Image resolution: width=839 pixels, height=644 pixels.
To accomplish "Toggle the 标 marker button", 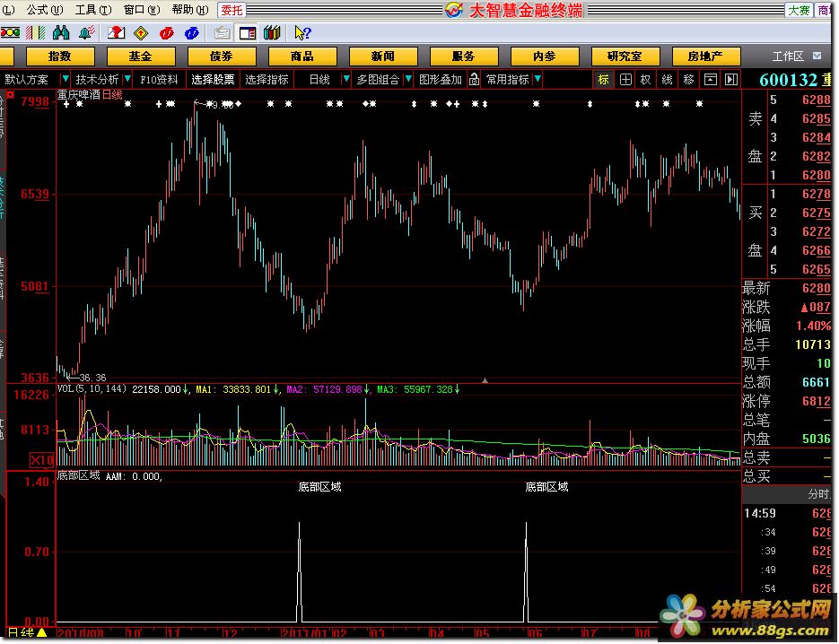I will point(604,80).
